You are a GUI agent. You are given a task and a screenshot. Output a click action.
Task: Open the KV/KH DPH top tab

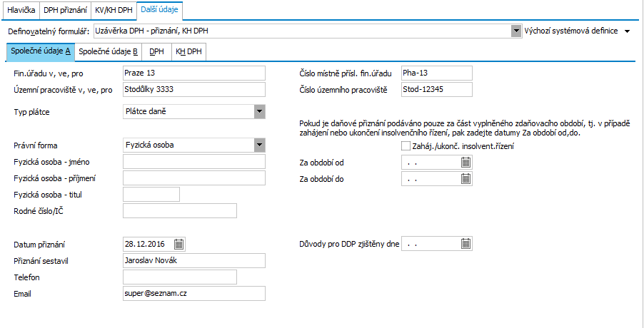[x=113, y=10]
